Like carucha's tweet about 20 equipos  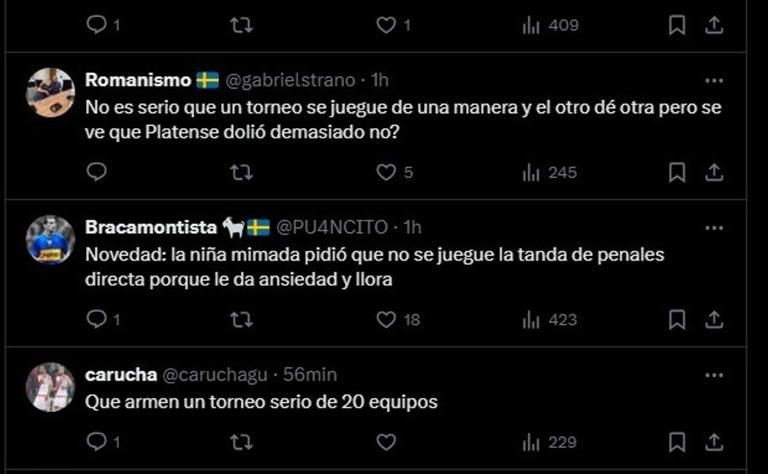pos(385,441)
